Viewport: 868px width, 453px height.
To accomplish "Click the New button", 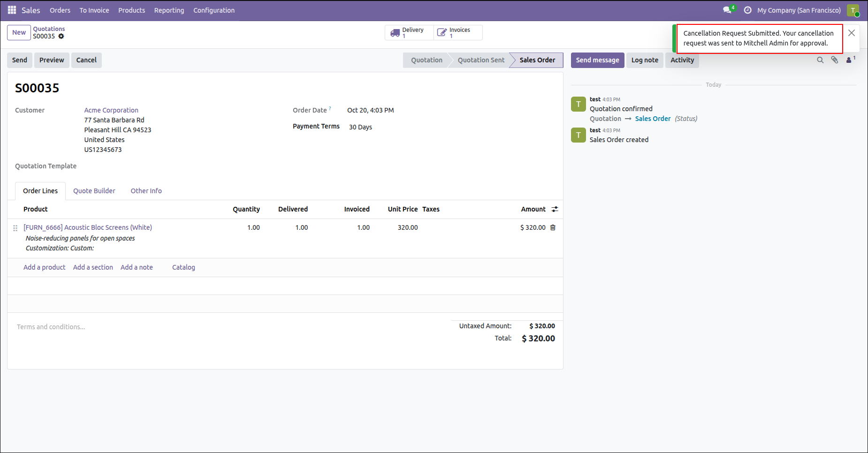I will pyautogui.click(x=19, y=32).
